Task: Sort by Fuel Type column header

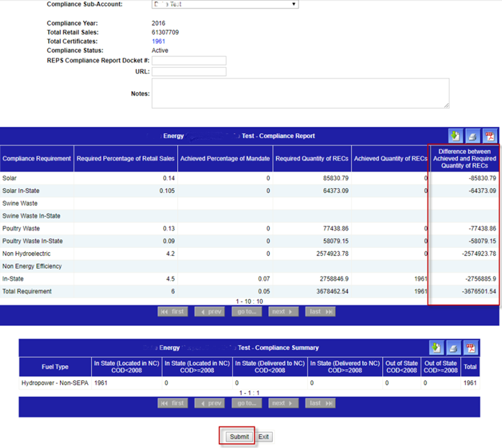Action: 56,366
